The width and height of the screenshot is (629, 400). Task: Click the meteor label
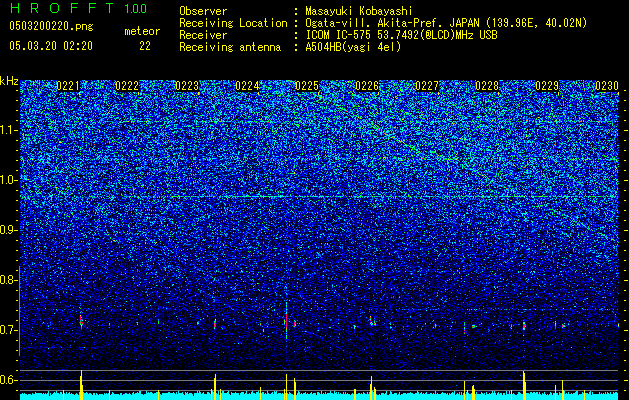[x=142, y=31]
